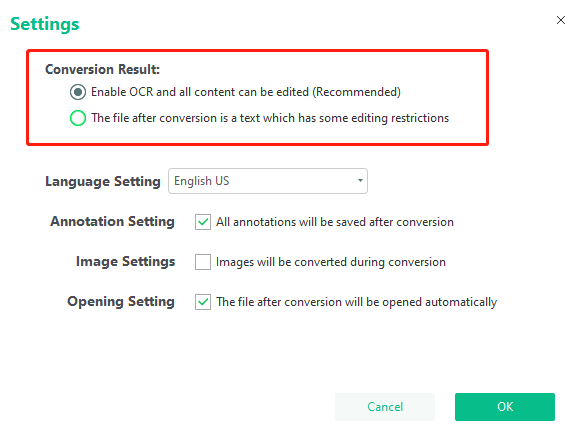This screenshot has width=580, height=437.
Task: Toggle the open file automatically checkbox
Action: pyautogui.click(x=203, y=302)
